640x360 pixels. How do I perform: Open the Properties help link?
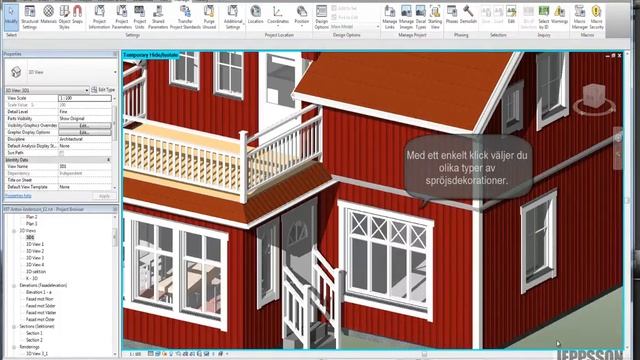(18, 196)
